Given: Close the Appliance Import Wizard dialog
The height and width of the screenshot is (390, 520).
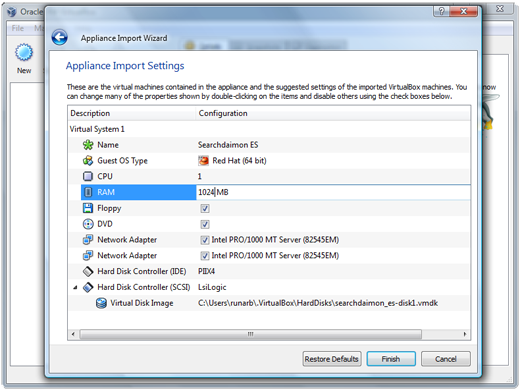Looking at the screenshot, I should [463, 11].
